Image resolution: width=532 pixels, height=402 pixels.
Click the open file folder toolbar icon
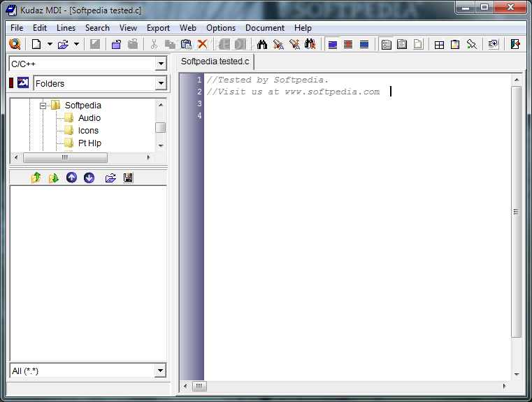point(63,44)
